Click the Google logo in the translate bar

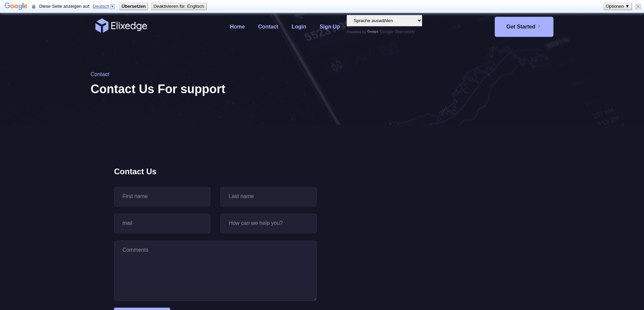pyautogui.click(x=15, y=6)
